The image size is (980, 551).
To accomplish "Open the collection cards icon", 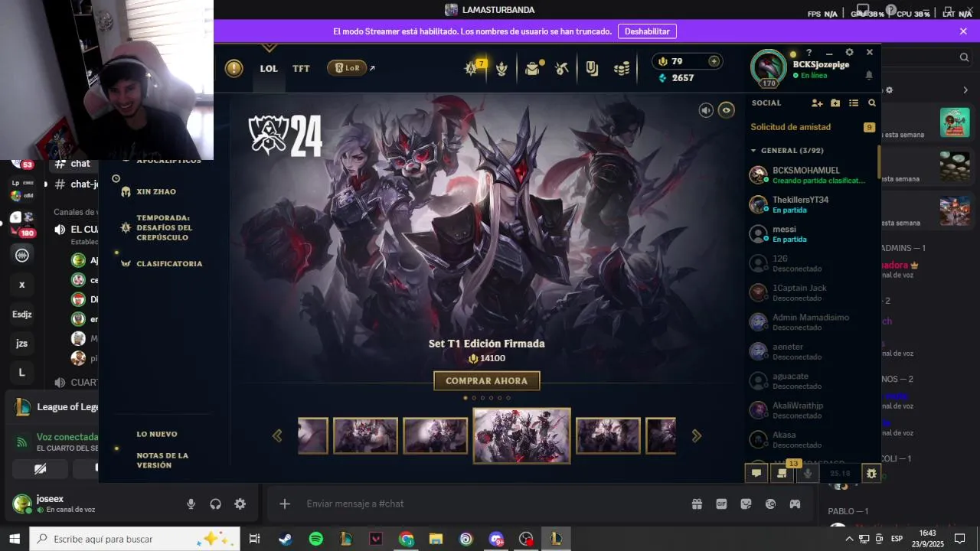I will [592, 68].
